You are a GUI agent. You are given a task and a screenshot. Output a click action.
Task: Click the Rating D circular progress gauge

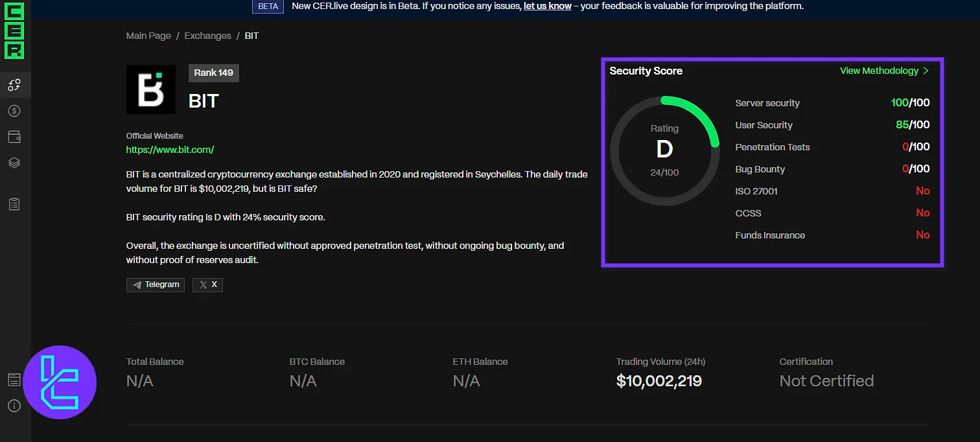[x=664, y=150]
